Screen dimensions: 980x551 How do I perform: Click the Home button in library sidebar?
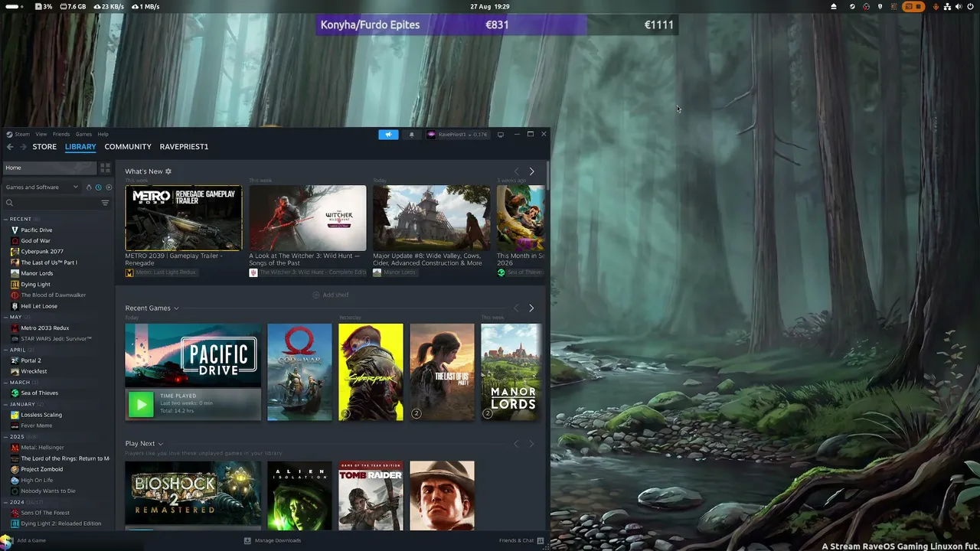tap(51, 168)
